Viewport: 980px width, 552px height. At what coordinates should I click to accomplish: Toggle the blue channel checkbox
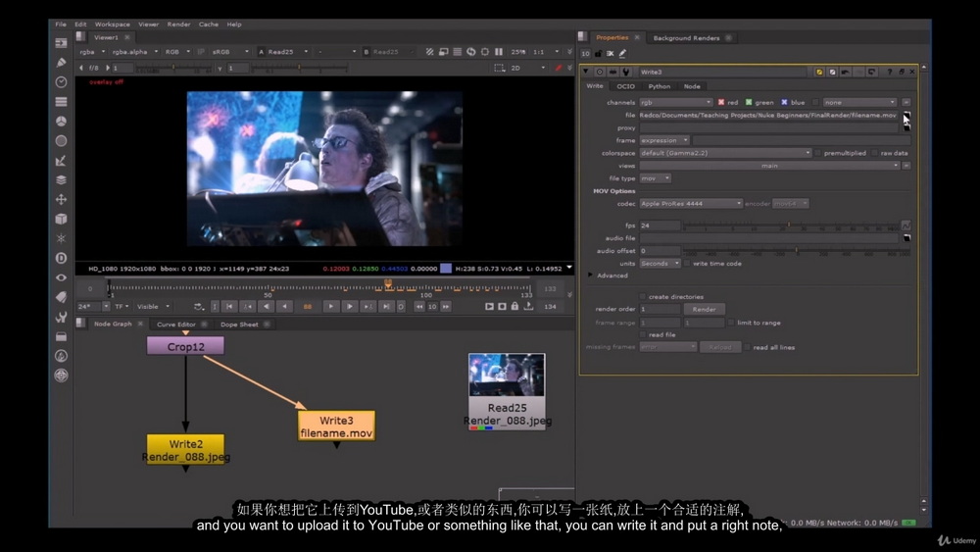click(784, 102)
